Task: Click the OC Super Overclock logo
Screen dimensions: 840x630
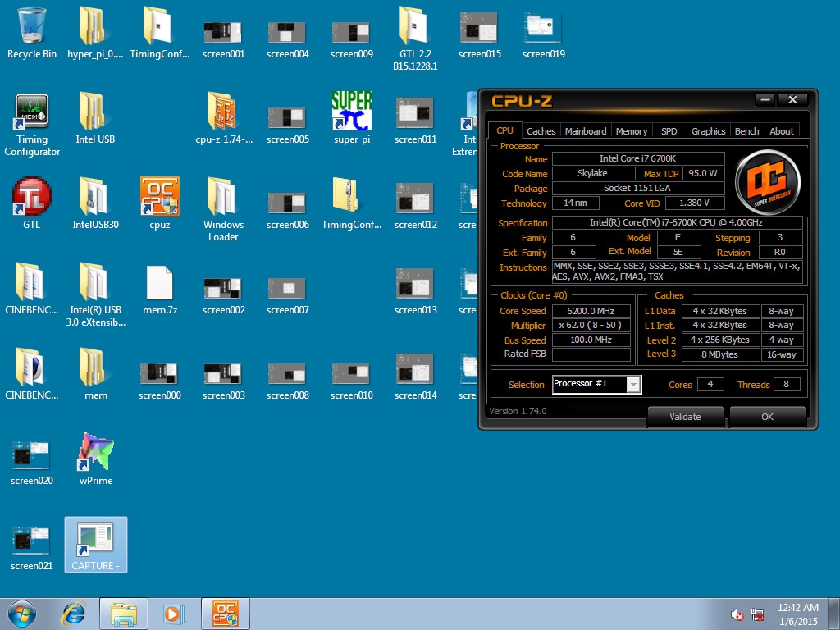Action: click(768, 182)
